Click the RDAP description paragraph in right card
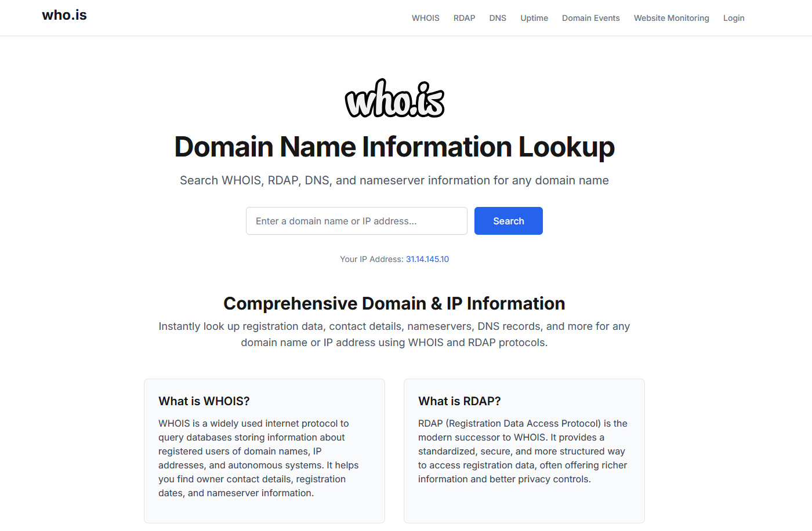812x531 pixels. pos(523,451)
